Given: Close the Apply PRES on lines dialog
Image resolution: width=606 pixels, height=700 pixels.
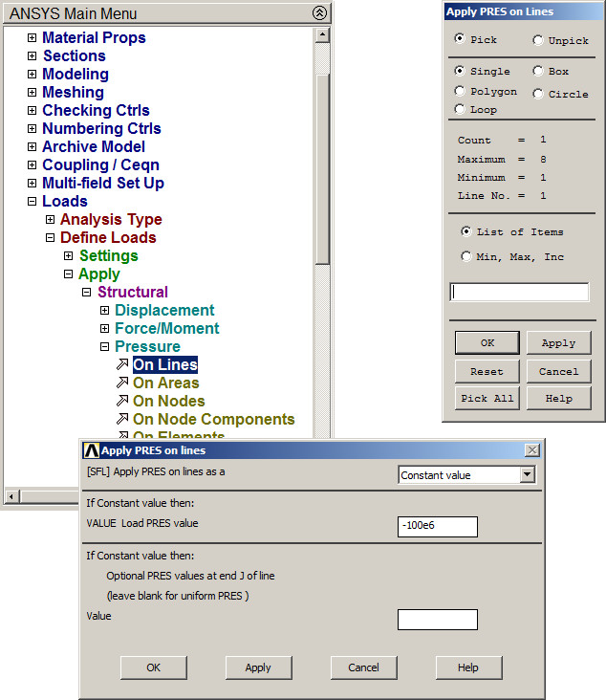Looking at the screenshot, I should pos(531,450).
